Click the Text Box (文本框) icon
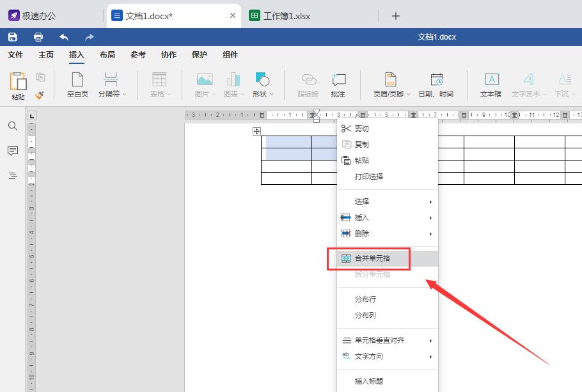 coord(491,84)
